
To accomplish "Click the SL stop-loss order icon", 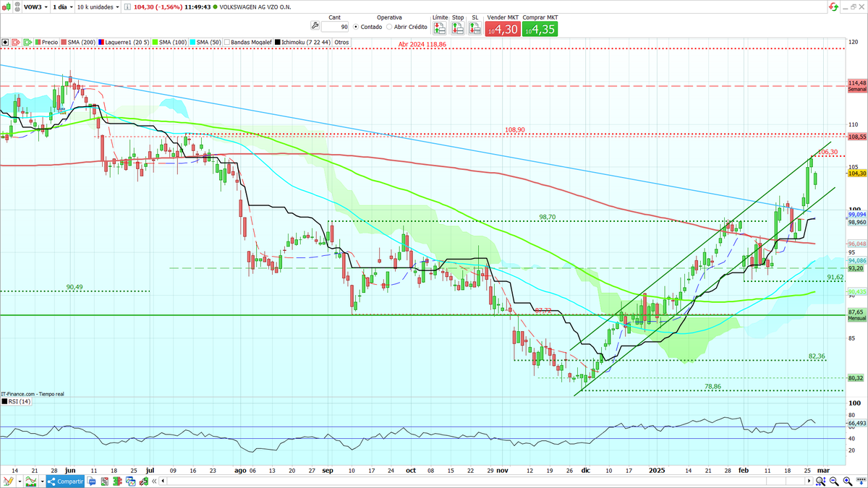I will point(475,28).
